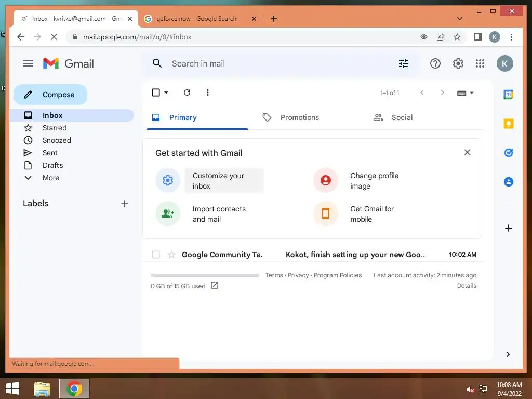This screenshot has width=532, height=399.
Task: Open Contacts side panel icon
Action: point(508,182)
